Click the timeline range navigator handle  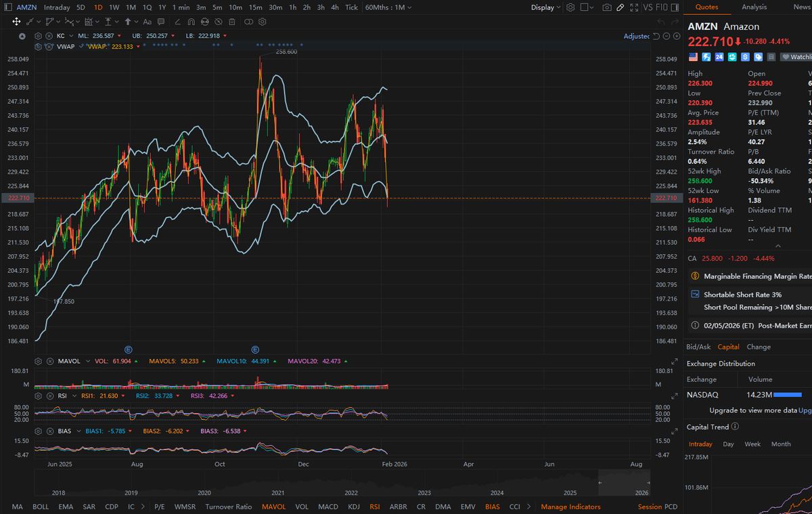[x=600, y=482]
